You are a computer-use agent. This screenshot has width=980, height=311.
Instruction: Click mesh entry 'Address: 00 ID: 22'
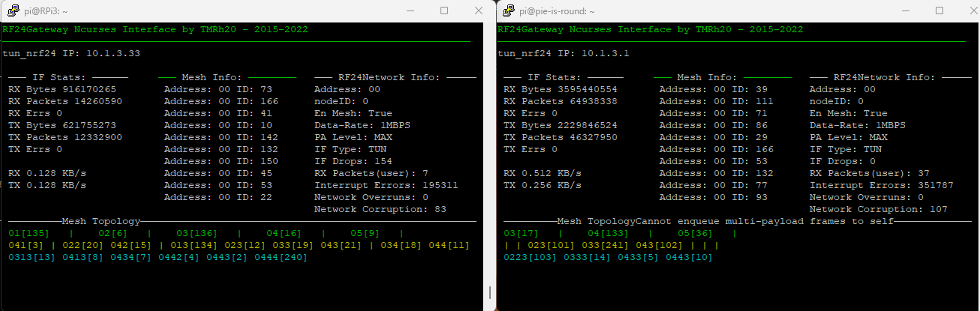pos(218,197)
